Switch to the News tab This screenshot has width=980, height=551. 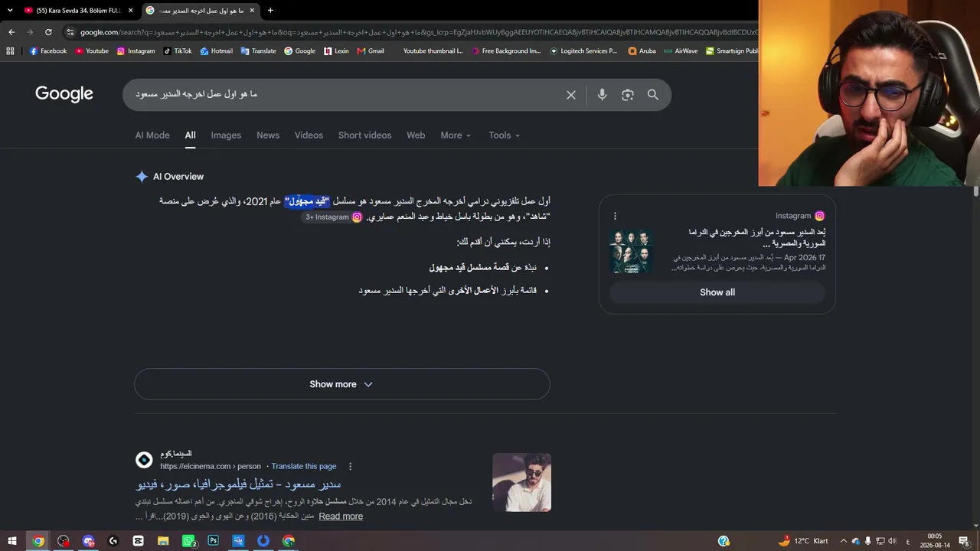coord(268,135)
